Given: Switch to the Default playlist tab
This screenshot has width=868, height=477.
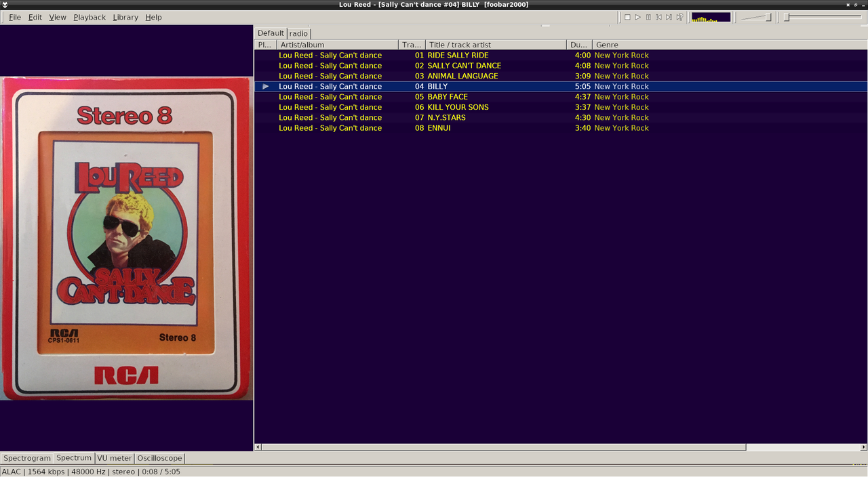Looking at the screenshot, I should tap(271, 33).
